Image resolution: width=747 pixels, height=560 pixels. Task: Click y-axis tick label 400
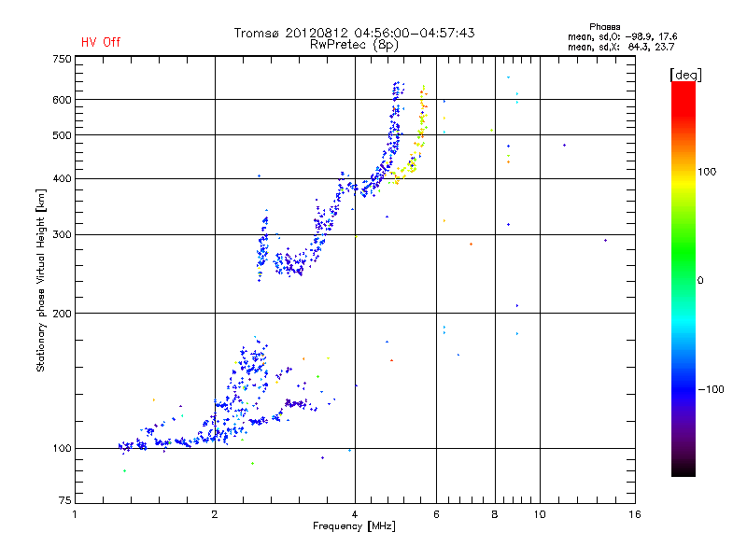click(x=62, y=179)
